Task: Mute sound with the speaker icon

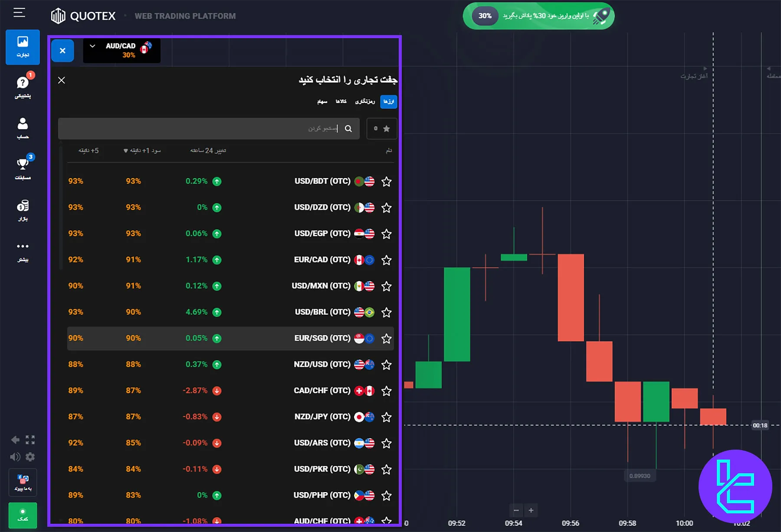Action: coord(15,457)
